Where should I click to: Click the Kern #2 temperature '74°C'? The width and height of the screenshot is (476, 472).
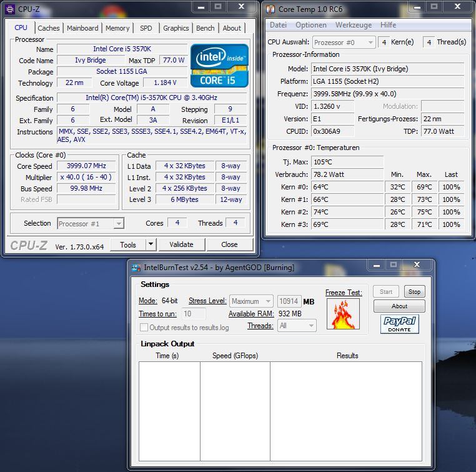pyautogui.click(x=347, y=212)
